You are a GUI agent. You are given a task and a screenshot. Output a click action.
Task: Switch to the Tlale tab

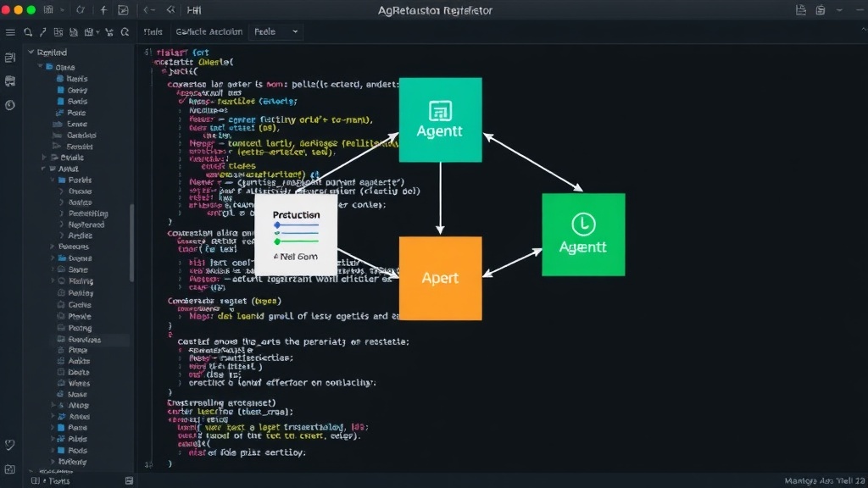pos(153,32)
